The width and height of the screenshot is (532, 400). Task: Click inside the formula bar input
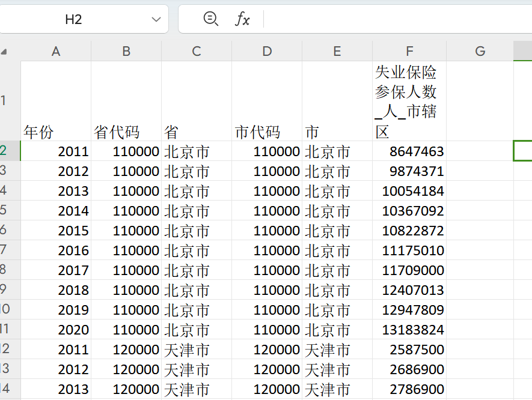[x=397, y=19]
